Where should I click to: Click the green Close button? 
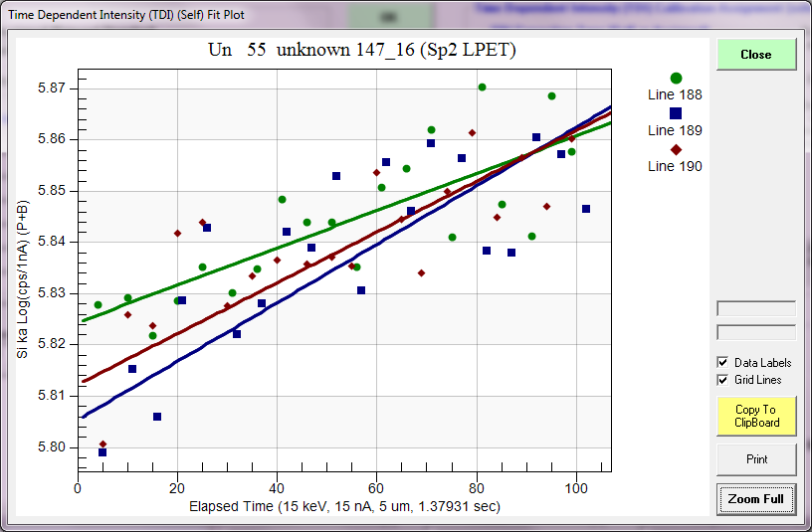pyautogui.click(x=756, y=55)
